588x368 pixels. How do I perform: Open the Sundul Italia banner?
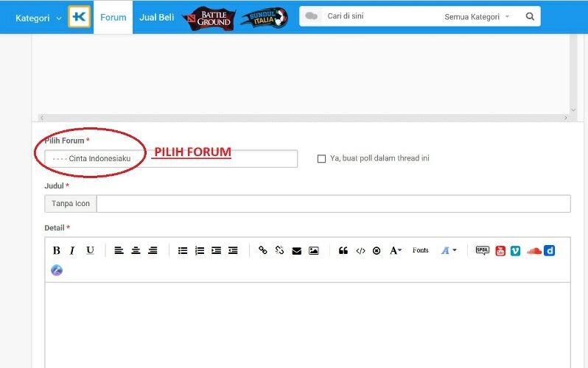[x=265, y=18]
